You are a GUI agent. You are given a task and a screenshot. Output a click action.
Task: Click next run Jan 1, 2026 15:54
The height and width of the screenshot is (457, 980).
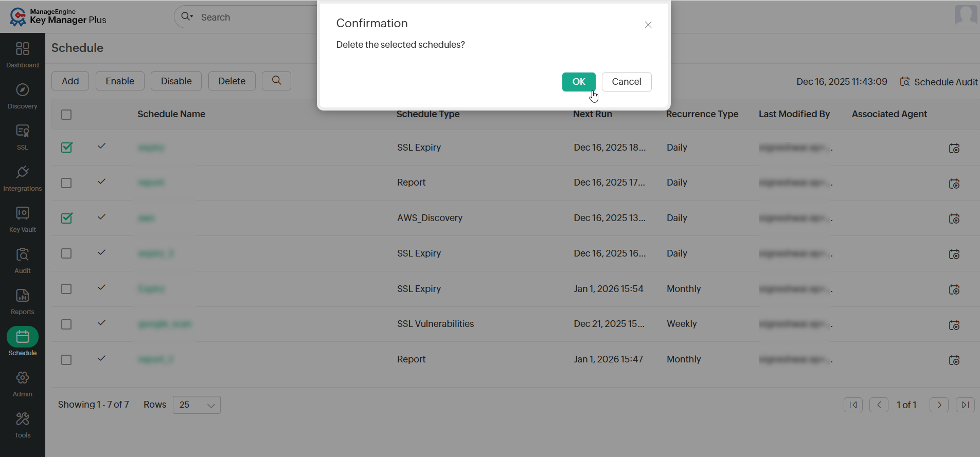(x=609, y=289)
